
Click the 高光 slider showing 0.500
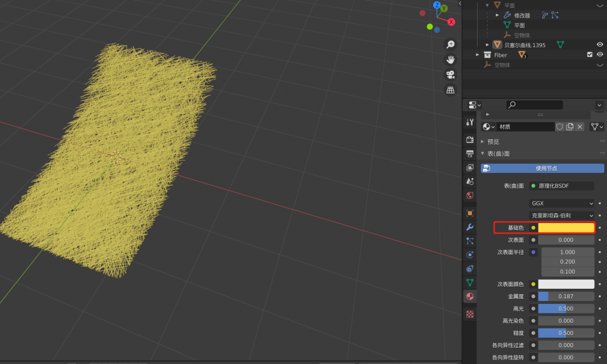pyautogui.click(x=566, y=309)
